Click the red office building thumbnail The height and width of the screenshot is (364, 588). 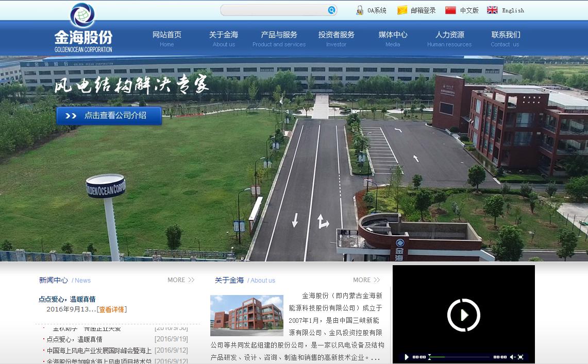pos(246,315)
